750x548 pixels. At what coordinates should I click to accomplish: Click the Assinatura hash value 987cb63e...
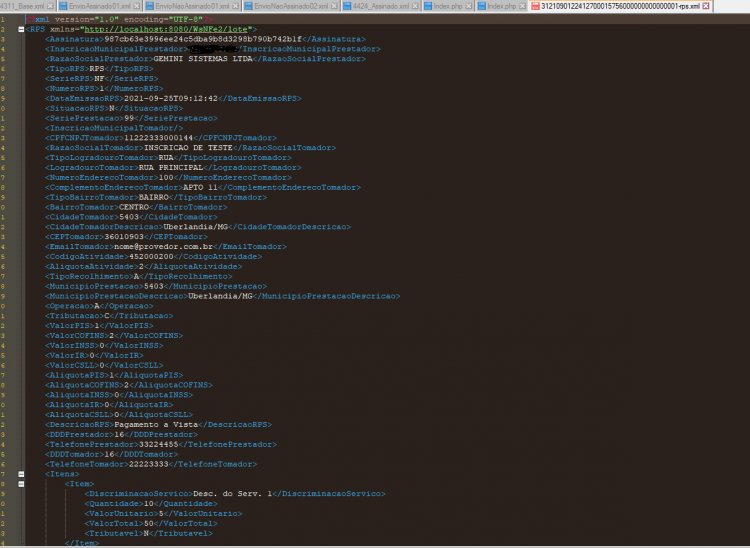point(203,39)
